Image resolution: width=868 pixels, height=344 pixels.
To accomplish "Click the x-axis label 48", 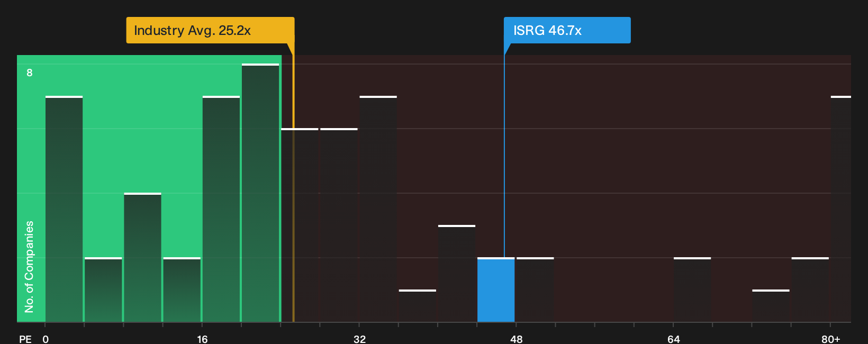I will (x=517, y=339).
